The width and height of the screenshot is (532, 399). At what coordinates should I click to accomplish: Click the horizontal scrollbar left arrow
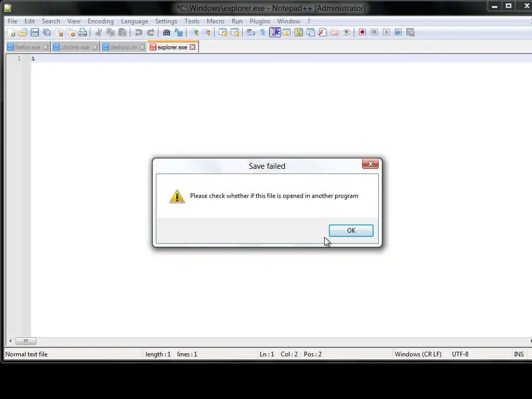pos(10,341)
